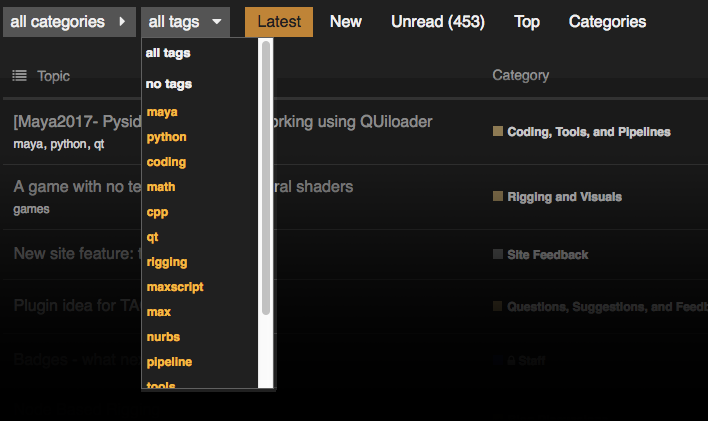Screen dimensions: 708x421
Task: Click the Coding, Tools, and Pipelines color square
Action: pos(498,131)
